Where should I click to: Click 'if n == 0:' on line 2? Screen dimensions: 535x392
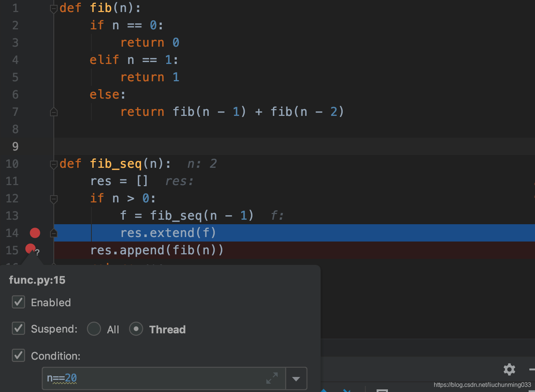tap(127, 25)
